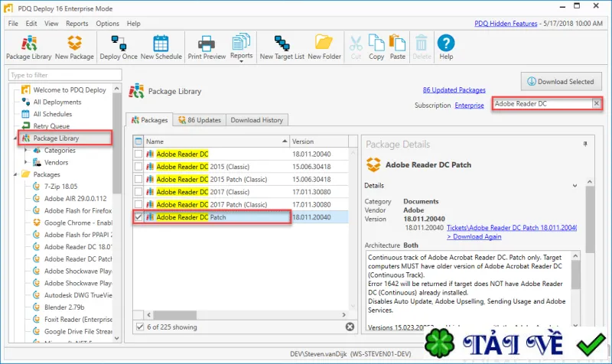Open All Deployments in sidebar
This screenshot has height=364, width=612.
pyautogui.click(x=57, y=102)
